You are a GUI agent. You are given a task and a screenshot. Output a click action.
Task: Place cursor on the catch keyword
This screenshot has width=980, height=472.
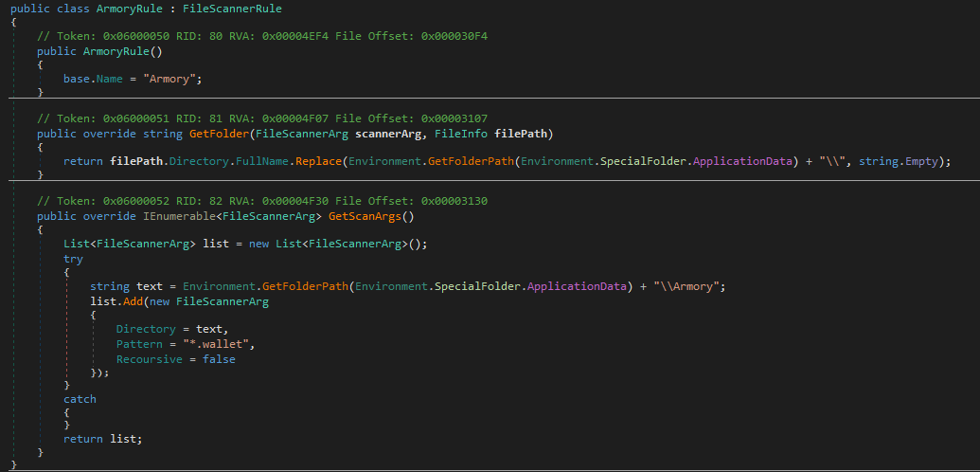[80, 399]
